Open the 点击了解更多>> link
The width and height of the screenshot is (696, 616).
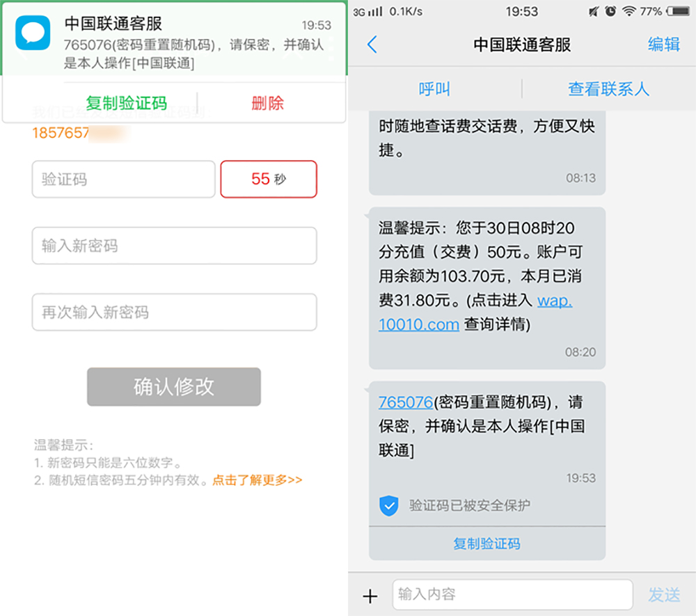(x=257, y=480)
